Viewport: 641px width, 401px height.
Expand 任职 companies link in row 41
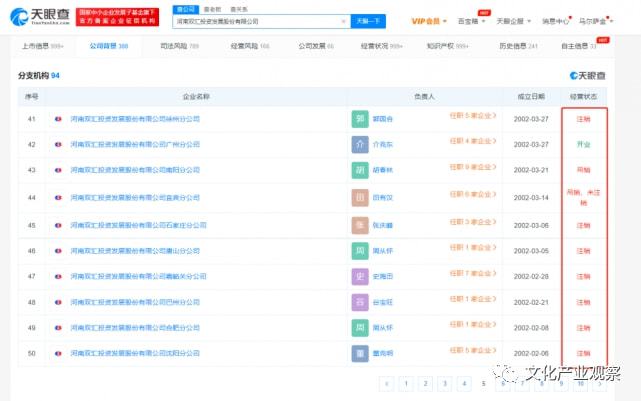(473, 116)
